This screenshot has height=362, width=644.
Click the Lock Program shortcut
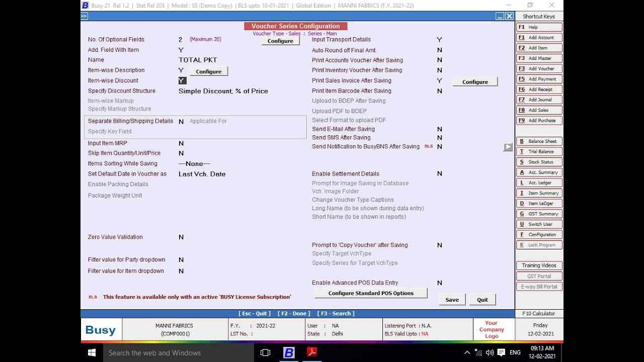[x=539, y=245]
